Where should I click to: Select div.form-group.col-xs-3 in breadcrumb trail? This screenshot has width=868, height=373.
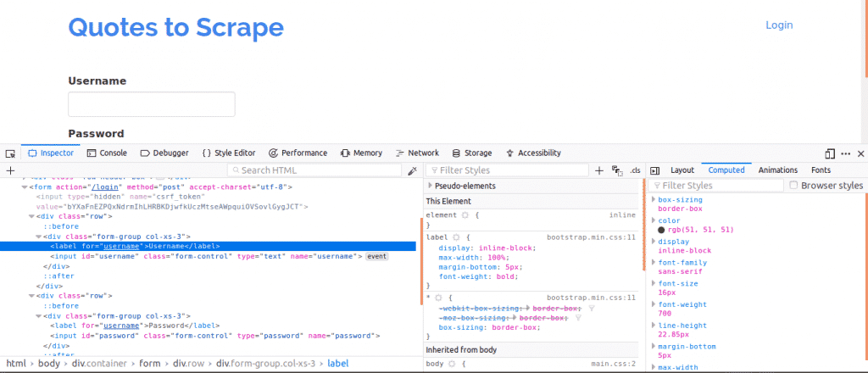coord(265,364)
